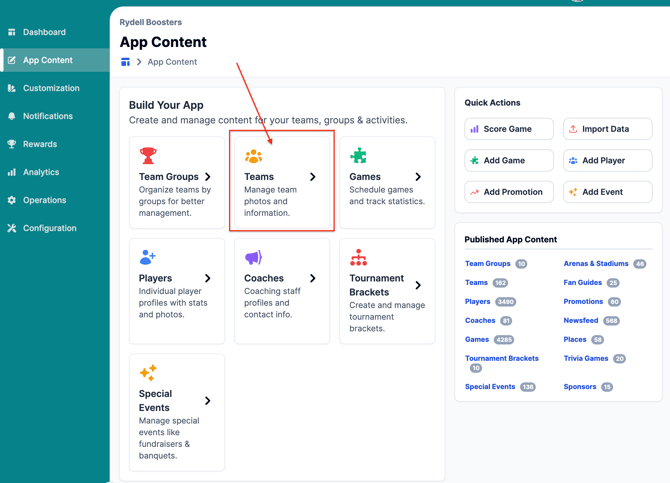Open published Teams link

(x=476, y=283)
